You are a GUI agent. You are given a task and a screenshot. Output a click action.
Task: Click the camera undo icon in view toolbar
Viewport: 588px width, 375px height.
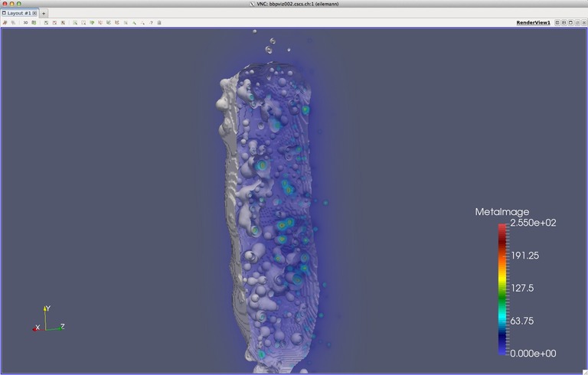click(x=5, y=22)
